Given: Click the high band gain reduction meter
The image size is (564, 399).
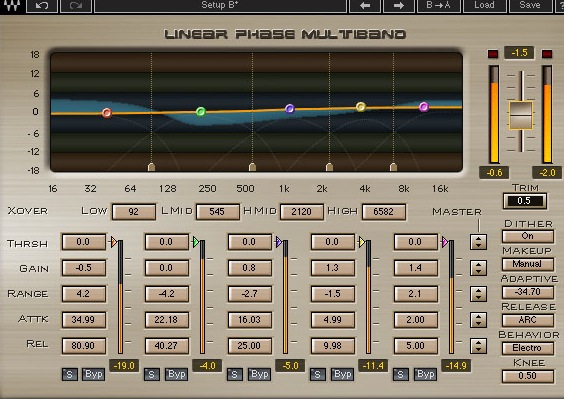Looking at the screenshot, I should point(451,297).
